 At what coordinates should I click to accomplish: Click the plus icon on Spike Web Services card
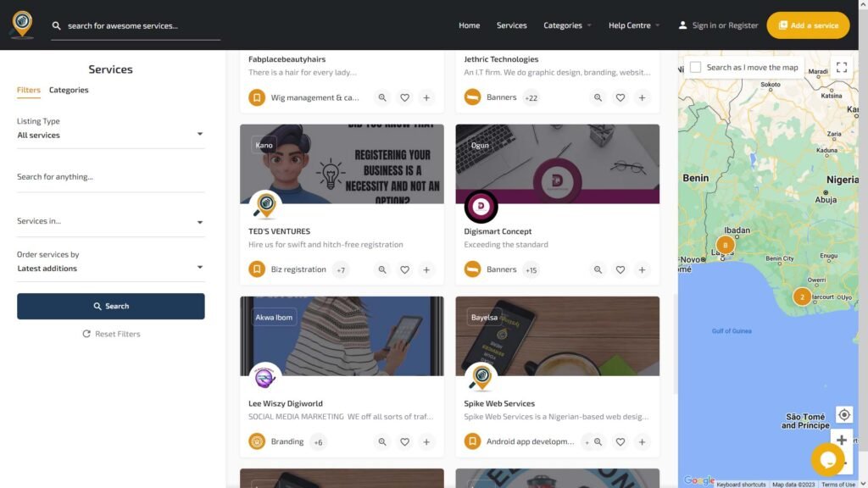point(643,441)
